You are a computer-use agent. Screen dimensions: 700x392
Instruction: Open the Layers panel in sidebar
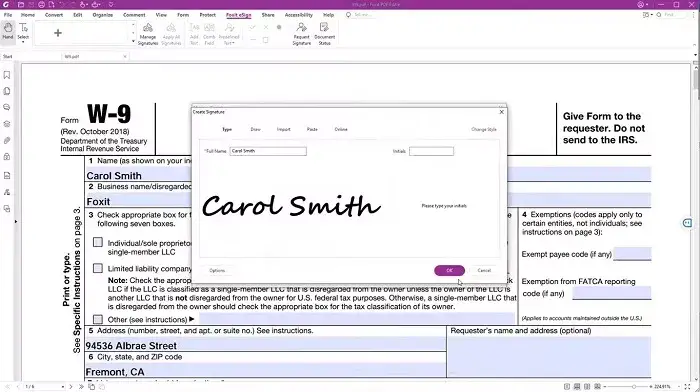tap(7, 124)
